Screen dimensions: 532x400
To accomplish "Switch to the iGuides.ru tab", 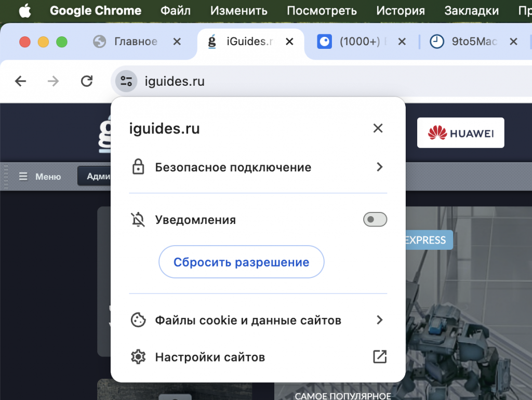I will coord(250,42).
